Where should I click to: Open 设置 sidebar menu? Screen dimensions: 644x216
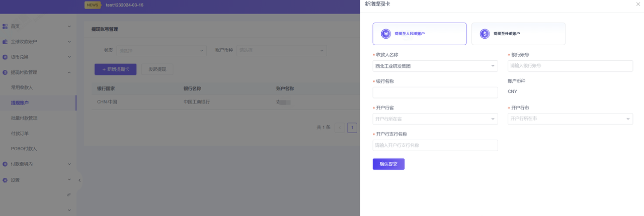click(38, 180)
